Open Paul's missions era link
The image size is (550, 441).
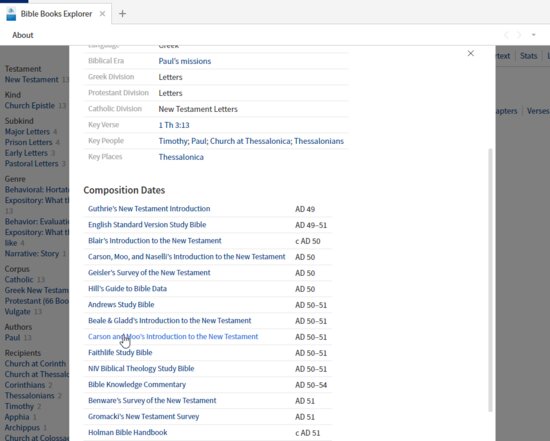point(185,61)
